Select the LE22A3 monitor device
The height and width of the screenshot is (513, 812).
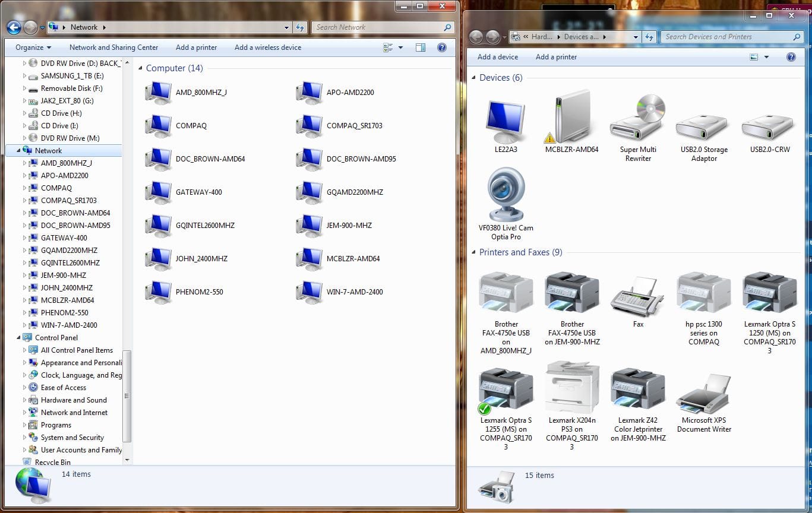point(505,121)
